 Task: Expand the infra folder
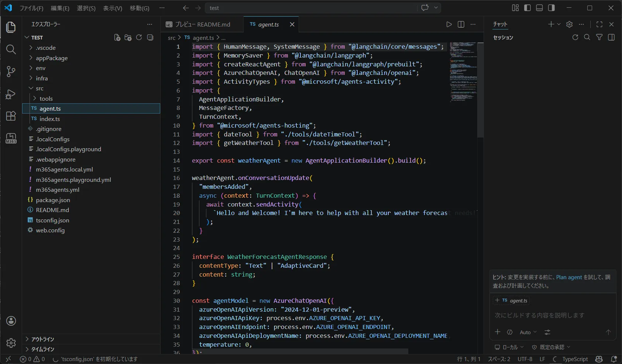pos(42,78)
